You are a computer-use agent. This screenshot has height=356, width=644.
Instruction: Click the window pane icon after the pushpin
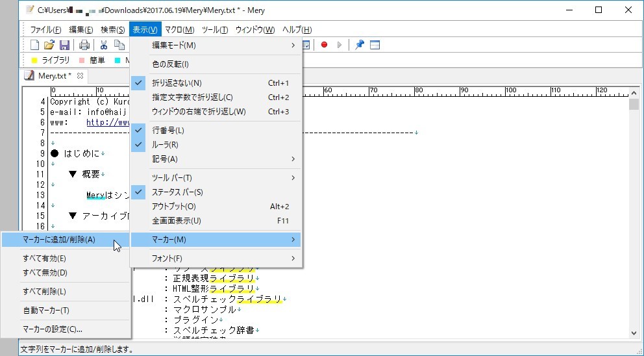tap(375, 45)
